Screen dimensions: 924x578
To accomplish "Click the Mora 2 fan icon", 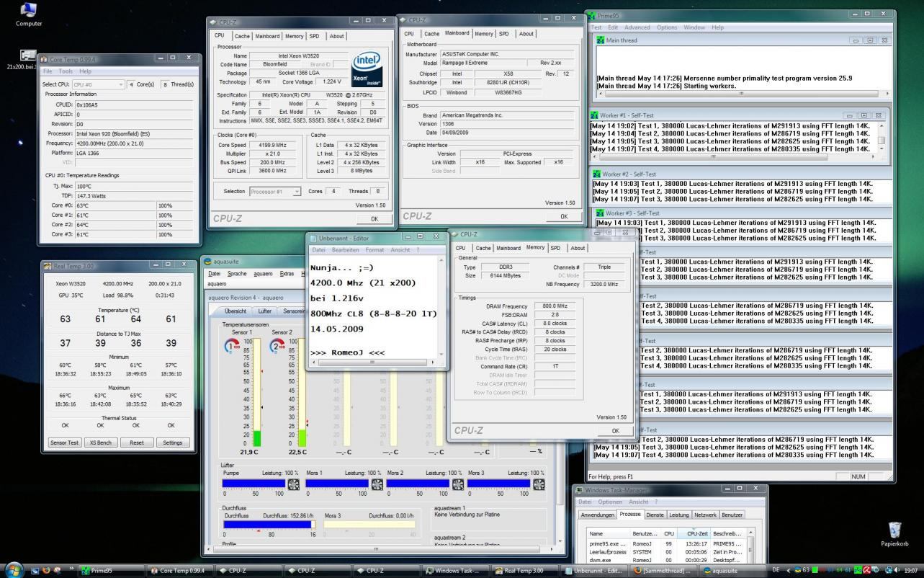I will 458,484.
